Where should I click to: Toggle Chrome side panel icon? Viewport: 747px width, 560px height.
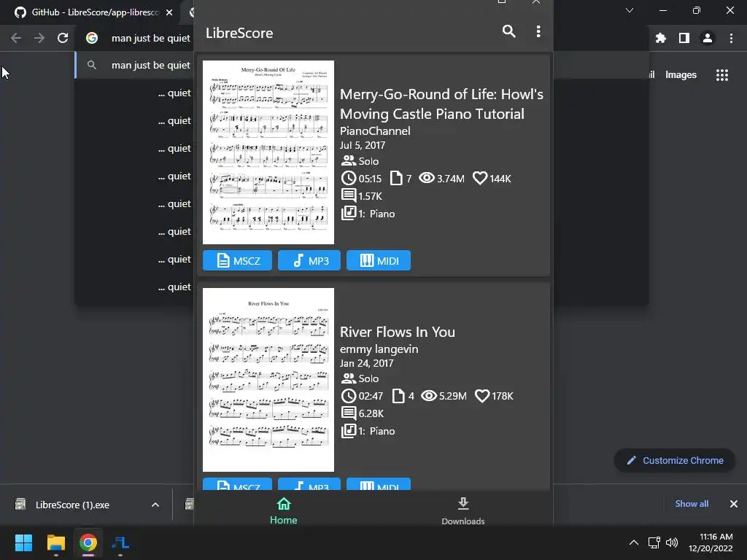684,38
